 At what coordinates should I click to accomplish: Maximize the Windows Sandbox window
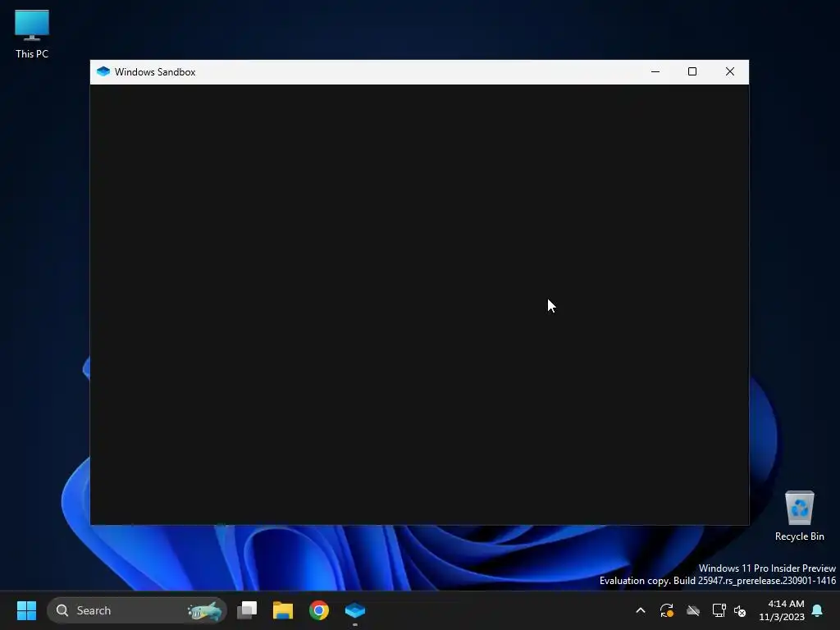[x=692, y=72]
